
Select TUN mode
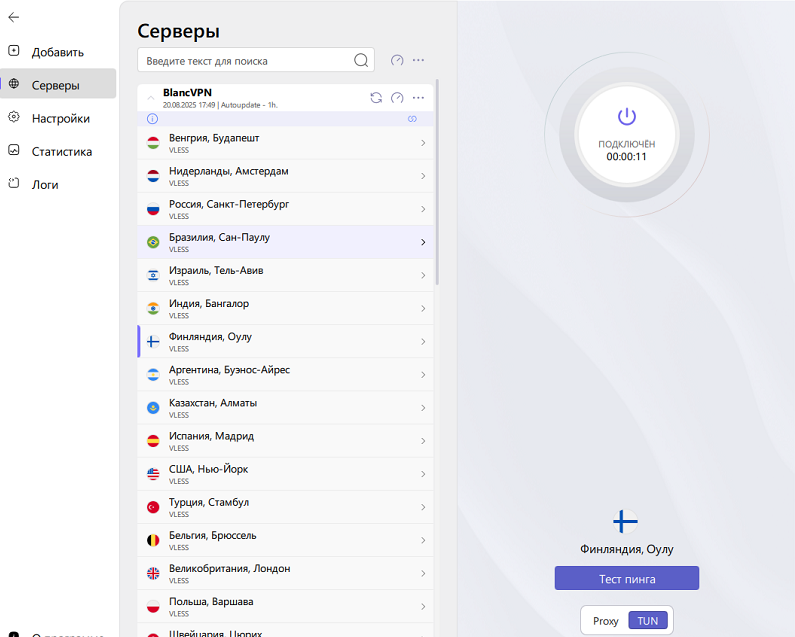[x=647, y=621]
